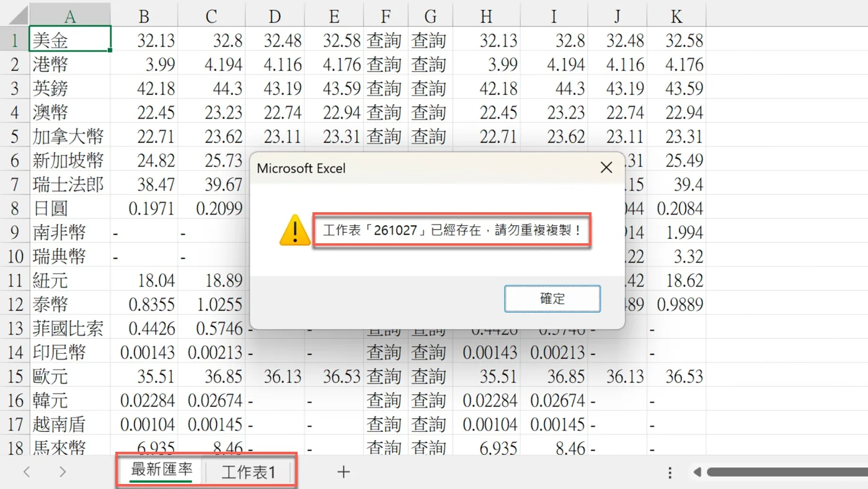Select the 加拿大幣 cell
The height and width of the screenshot is (489, 868).
point(70,136)
